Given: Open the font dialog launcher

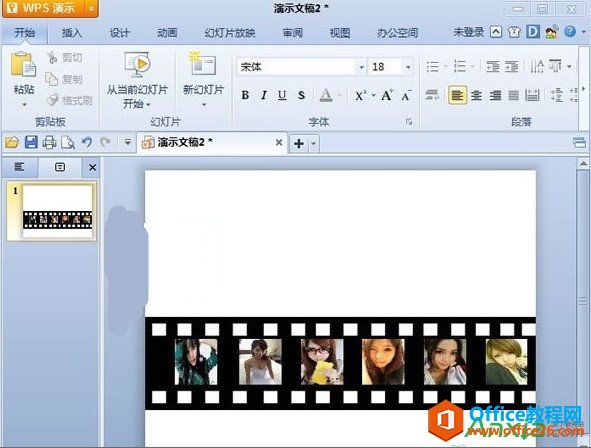Looking at the screenshot, I should (409, 122).
